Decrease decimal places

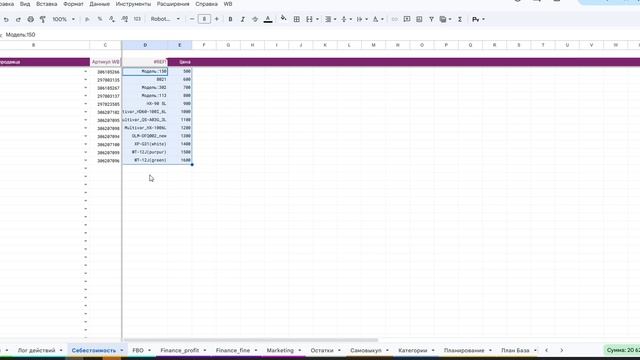(x=112, y=19)
